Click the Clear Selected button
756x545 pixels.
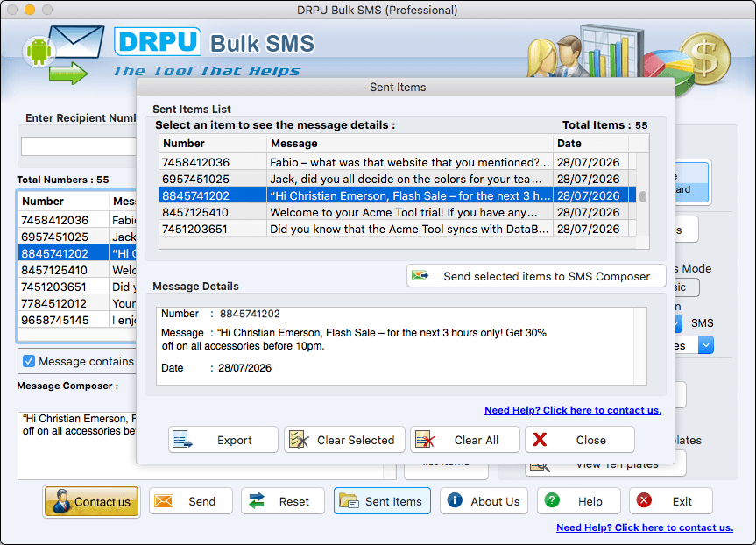344,439
